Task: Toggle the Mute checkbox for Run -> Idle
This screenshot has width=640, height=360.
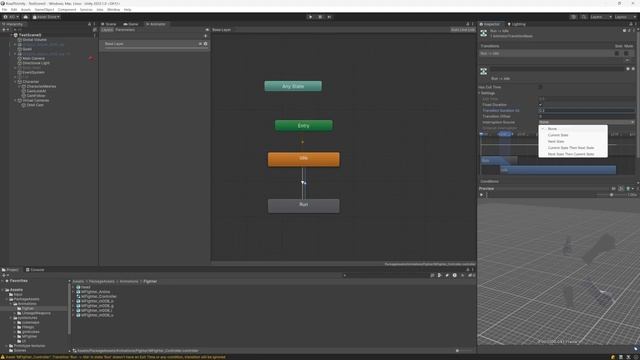Action: (626, 53)
